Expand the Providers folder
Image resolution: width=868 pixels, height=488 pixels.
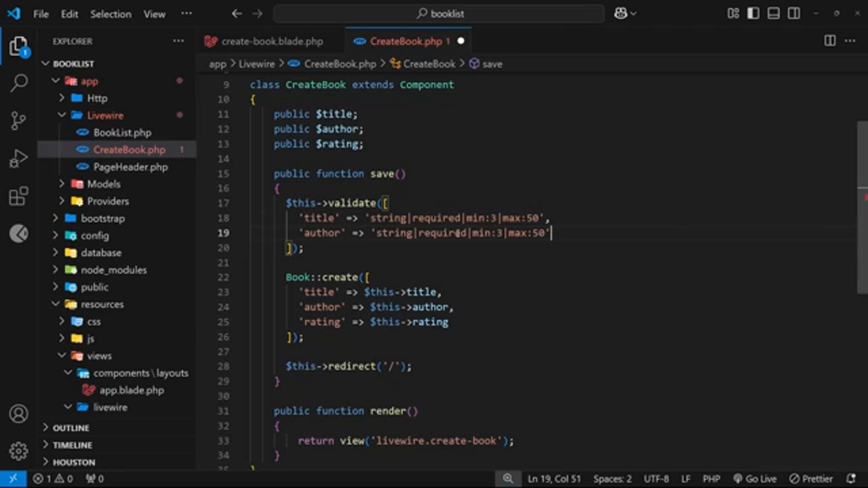coord(108,201)
